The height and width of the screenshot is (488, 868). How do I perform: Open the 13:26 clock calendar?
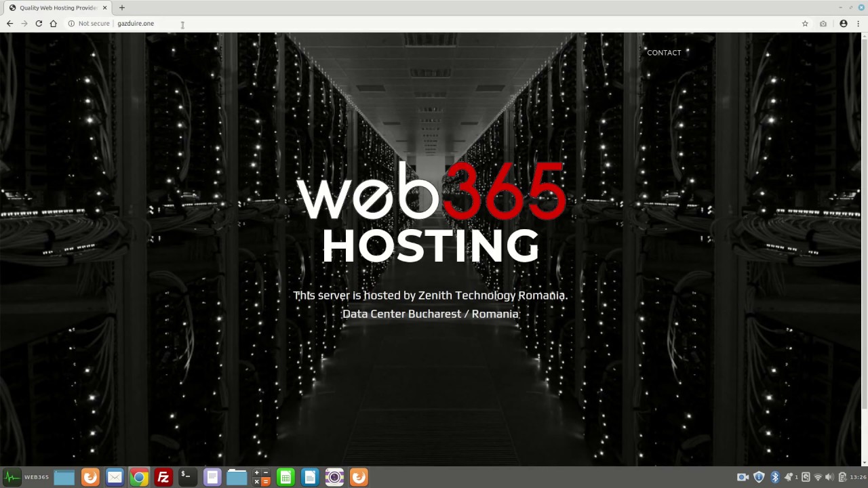858,477
